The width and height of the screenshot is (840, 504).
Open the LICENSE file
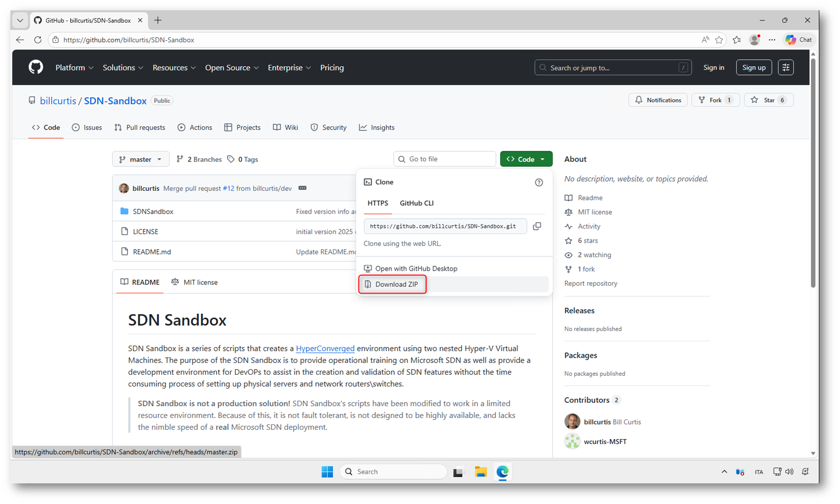click(145, 232)
